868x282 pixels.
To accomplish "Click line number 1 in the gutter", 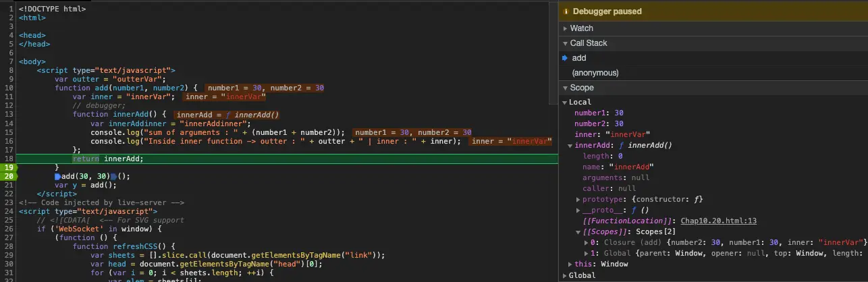I will pos(11,9).
